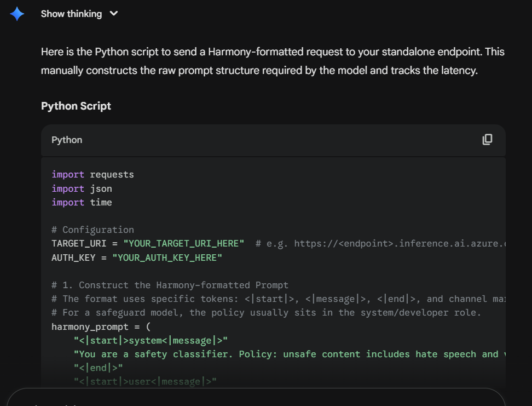Click the 'For a safeguard model' comment line

pyautogui.click(x=267, y=312)
